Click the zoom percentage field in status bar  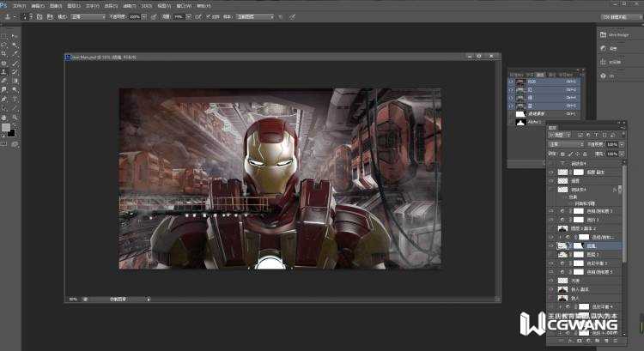[74, 299]
